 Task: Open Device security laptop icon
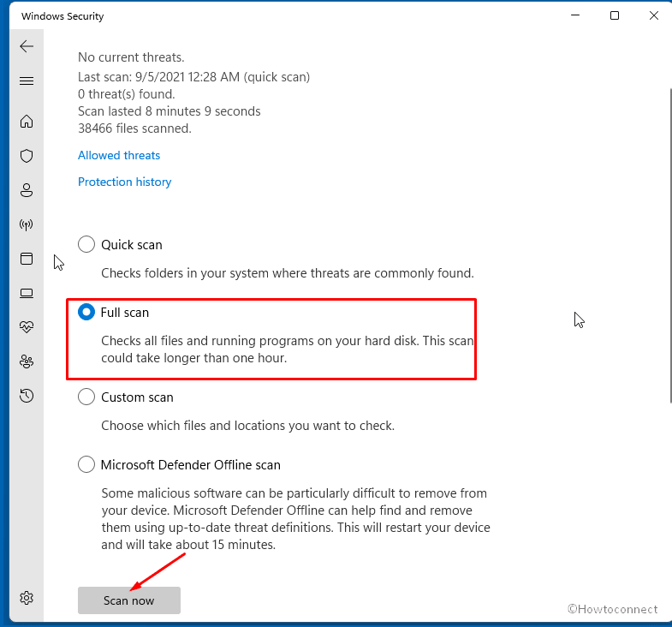pyautogui.click(x=27, y=293)
